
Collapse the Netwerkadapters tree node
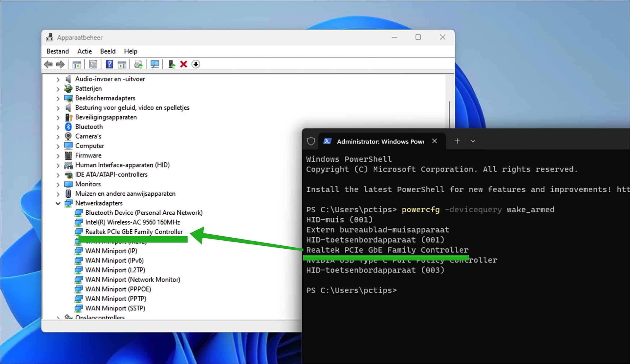58,203
